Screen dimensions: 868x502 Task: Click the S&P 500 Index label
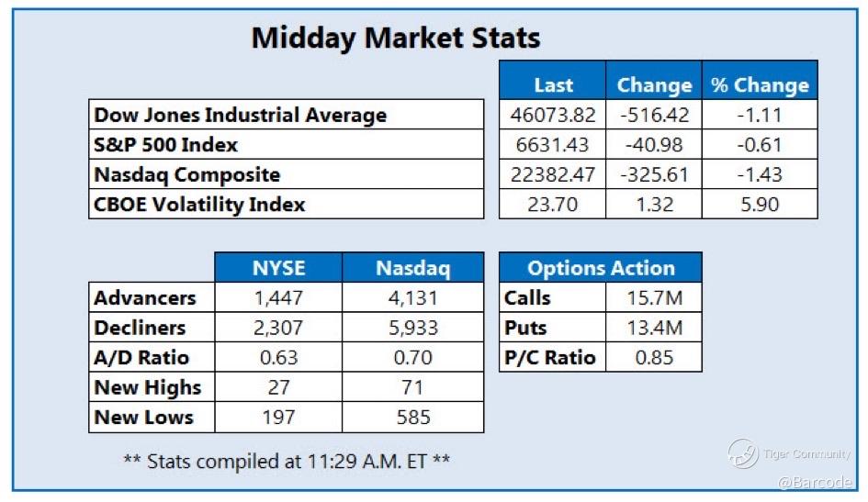(166, 145)
